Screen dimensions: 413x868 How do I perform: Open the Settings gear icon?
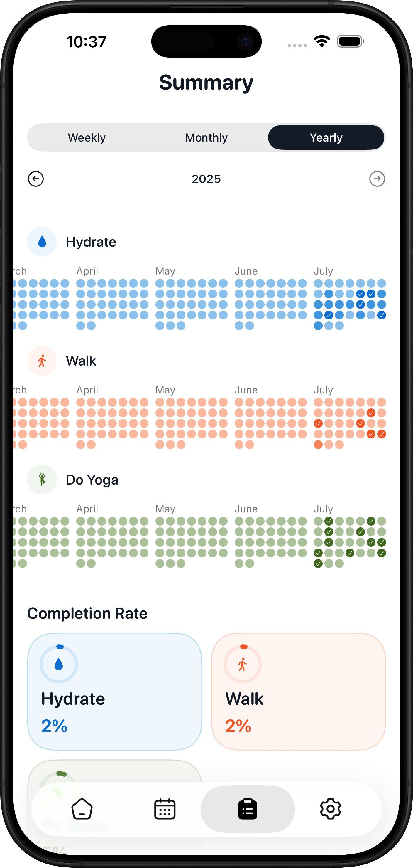331,810
